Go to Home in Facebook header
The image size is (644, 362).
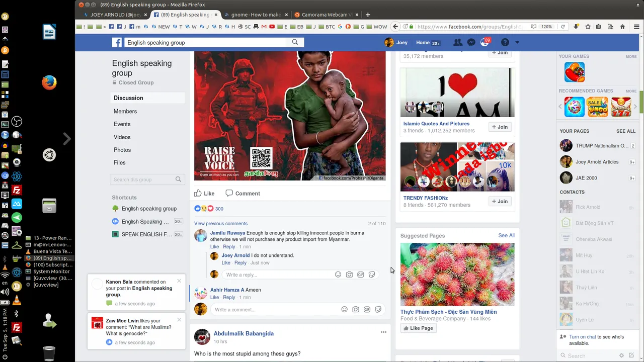(x=423, y=43)
